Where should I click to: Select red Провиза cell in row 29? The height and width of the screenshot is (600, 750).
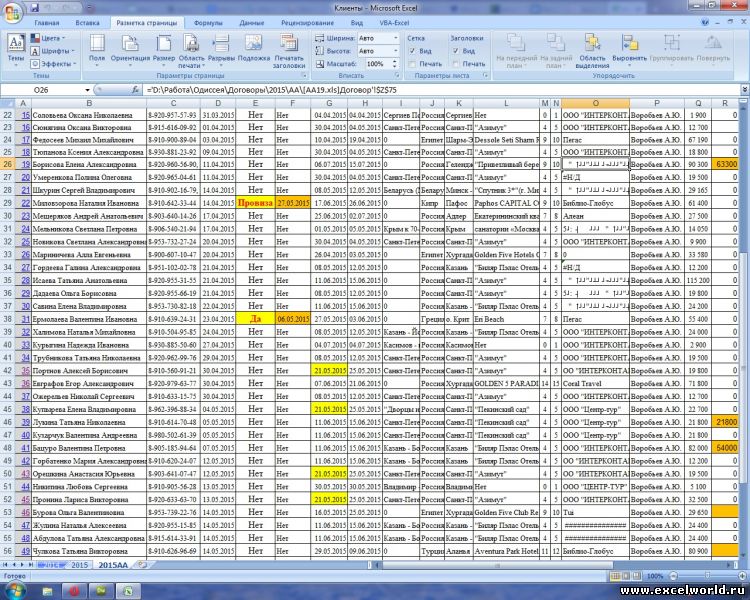(255, 203)
